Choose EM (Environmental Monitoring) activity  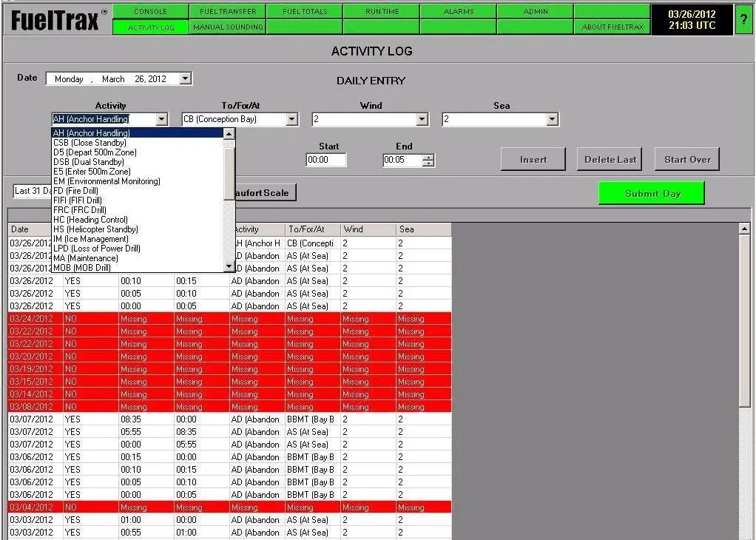[138, 181]
